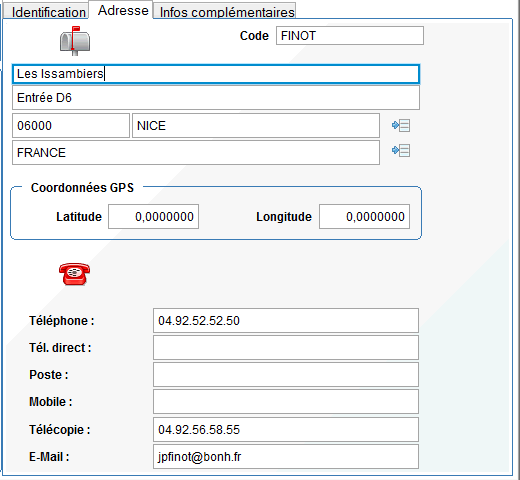
Task: Open city lookup list beside NICE
Action: coord(401,126)
